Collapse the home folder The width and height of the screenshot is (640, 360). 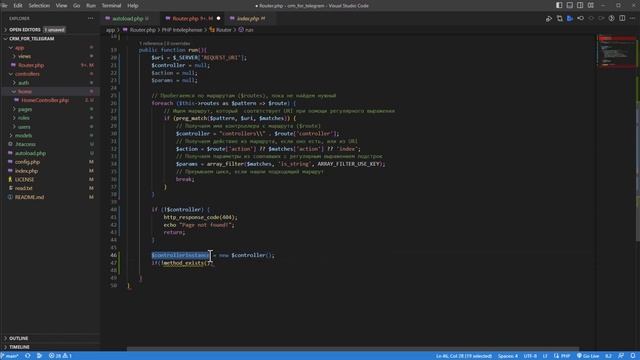point(50,91)
